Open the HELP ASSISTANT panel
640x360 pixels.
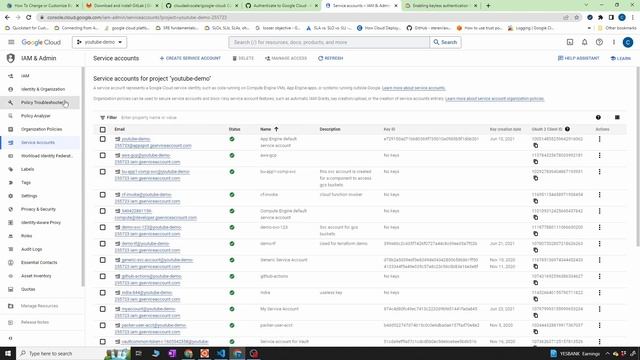coord(578,58)
